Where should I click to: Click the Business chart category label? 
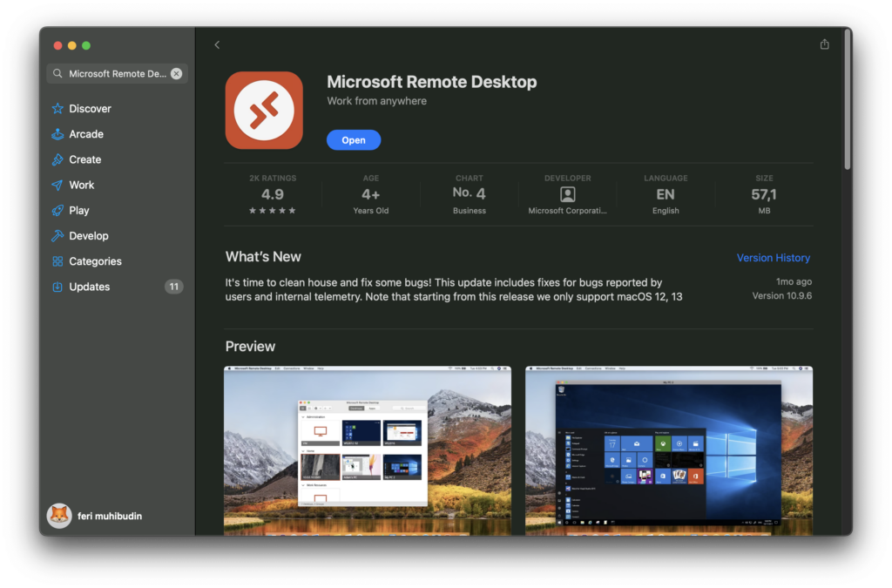tap(470, 211)
